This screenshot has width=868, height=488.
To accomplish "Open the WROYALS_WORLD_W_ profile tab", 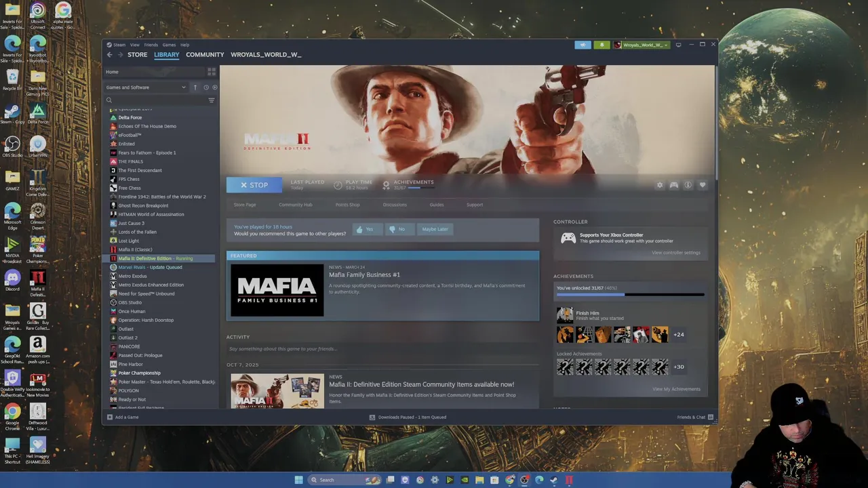I will [x=266, y=54].
